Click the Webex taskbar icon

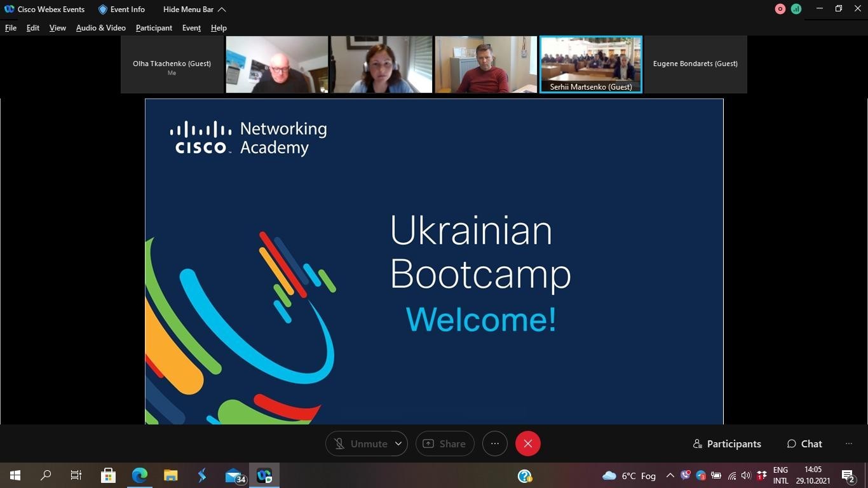coord(264,475)
